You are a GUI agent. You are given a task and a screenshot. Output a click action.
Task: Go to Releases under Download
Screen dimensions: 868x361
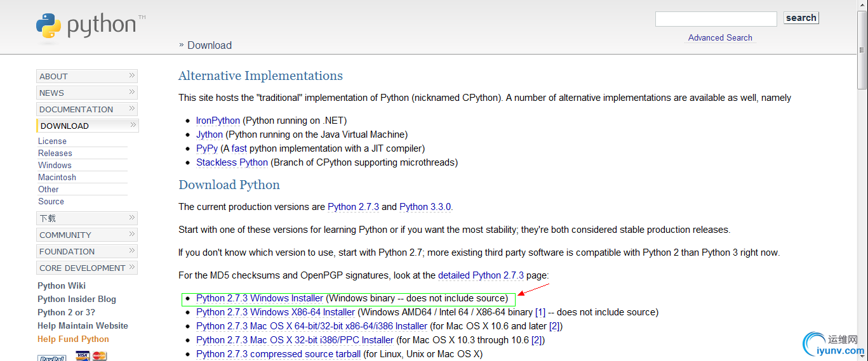click(x=55, y=153)
